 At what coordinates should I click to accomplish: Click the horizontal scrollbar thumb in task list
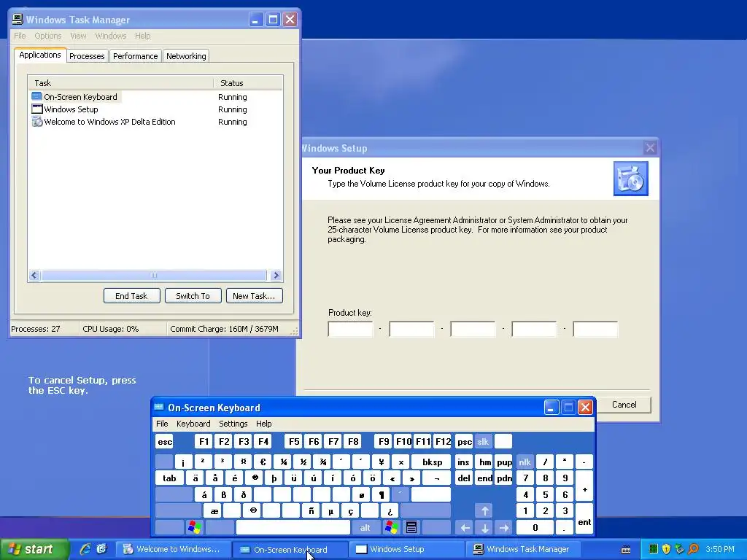pos(153,275)
